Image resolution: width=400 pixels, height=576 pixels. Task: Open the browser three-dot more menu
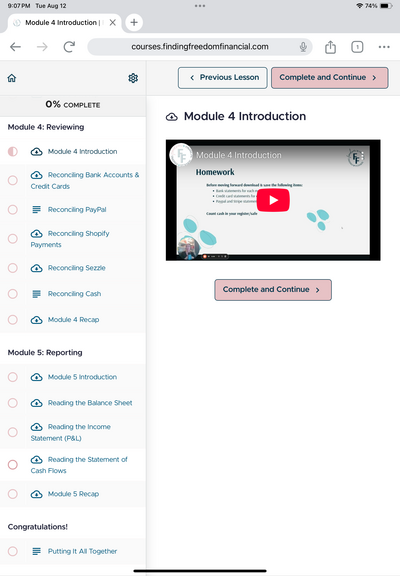(384, 47)
